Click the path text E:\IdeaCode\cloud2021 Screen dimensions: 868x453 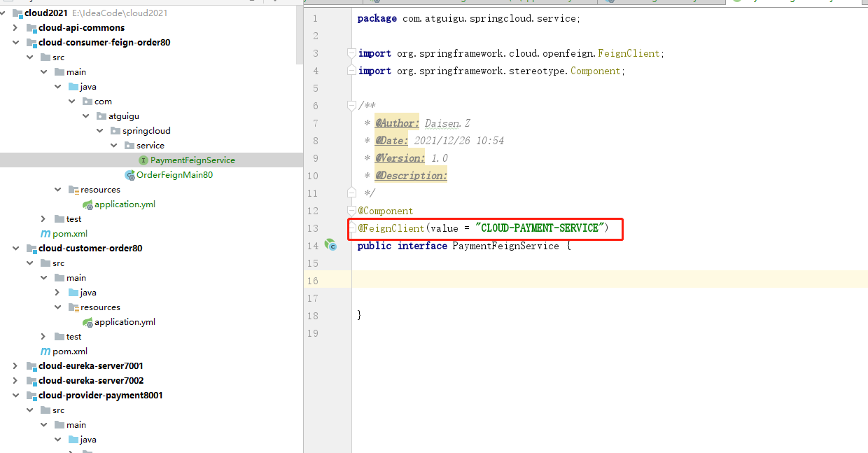click(120, 13)
